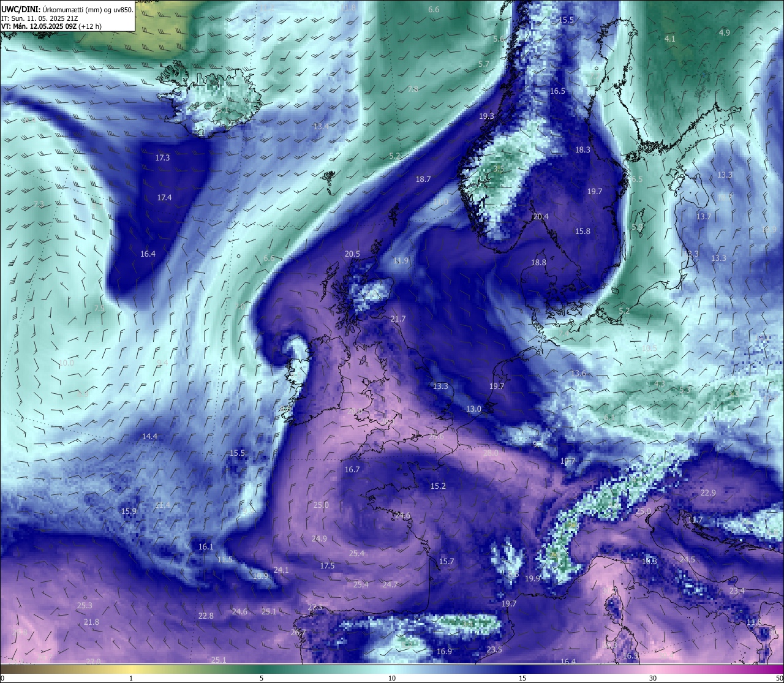Click the 'VT: Mán. 12.05.2025 09Z' line
This screenshot has width=784, height=683.
51,26
